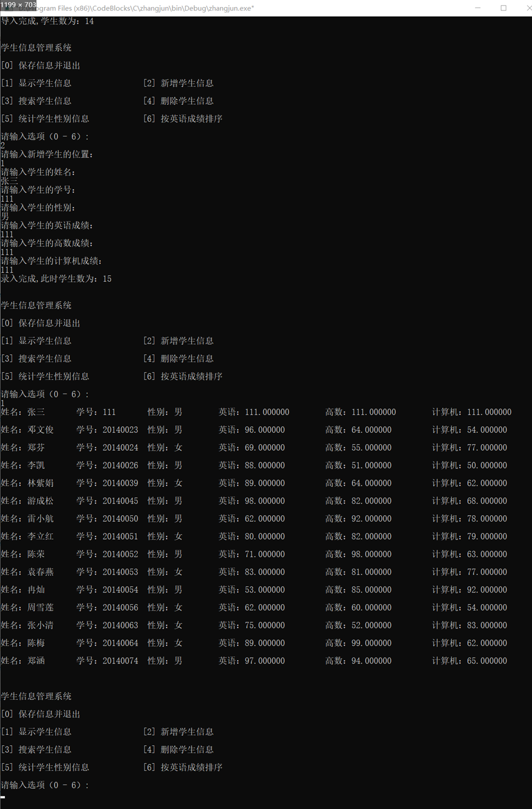This screenshot has height=809, width=532.
Task: Click 计算机 score 111.000000 in 张三's row
Action: click(489, 412)
